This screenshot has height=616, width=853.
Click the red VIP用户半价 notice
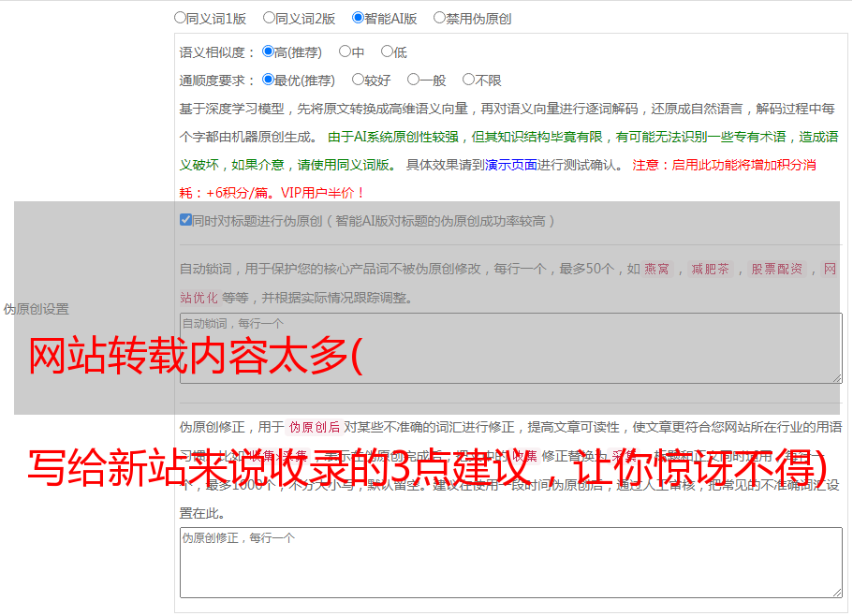pos(322,193)
